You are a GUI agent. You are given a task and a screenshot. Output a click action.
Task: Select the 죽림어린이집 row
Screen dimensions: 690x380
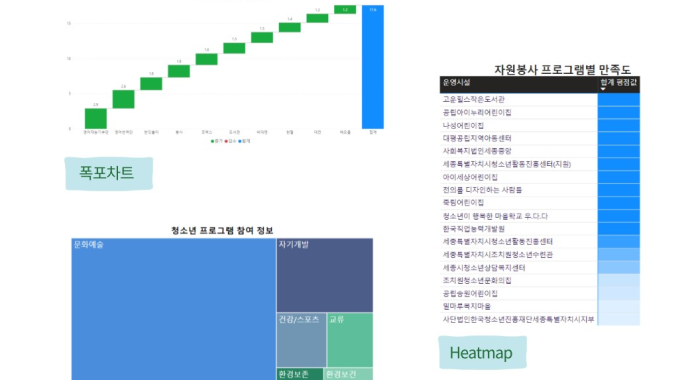[x=540, y=203]
